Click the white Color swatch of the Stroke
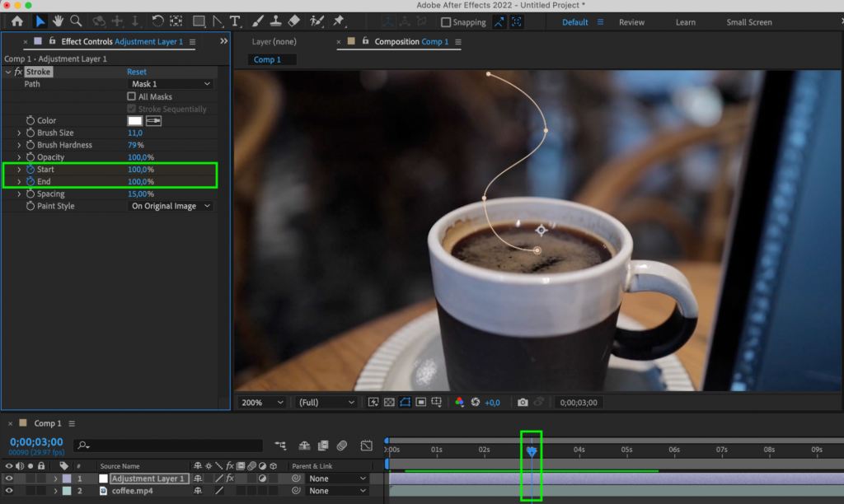The image size is (844, 504). [135, 120]
